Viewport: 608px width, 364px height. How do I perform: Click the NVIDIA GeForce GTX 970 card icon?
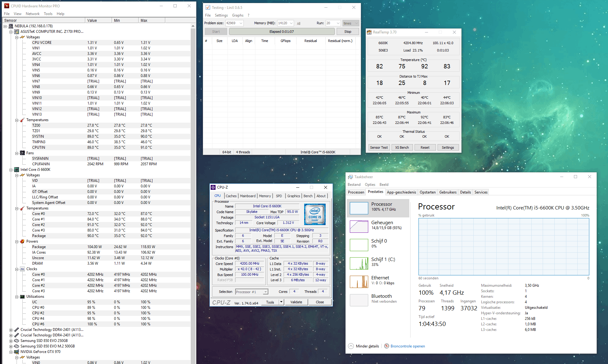[x=17, y=352]
